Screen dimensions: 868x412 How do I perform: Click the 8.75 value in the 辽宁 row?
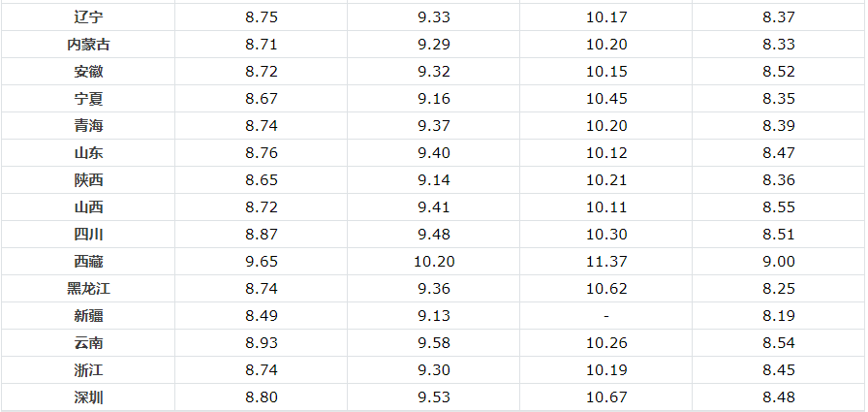tap(262, 17)
